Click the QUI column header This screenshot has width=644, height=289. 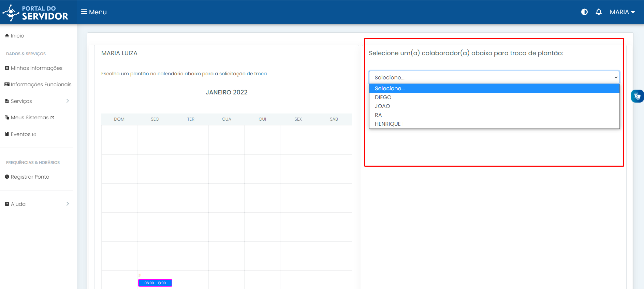(x=262, y=119)
